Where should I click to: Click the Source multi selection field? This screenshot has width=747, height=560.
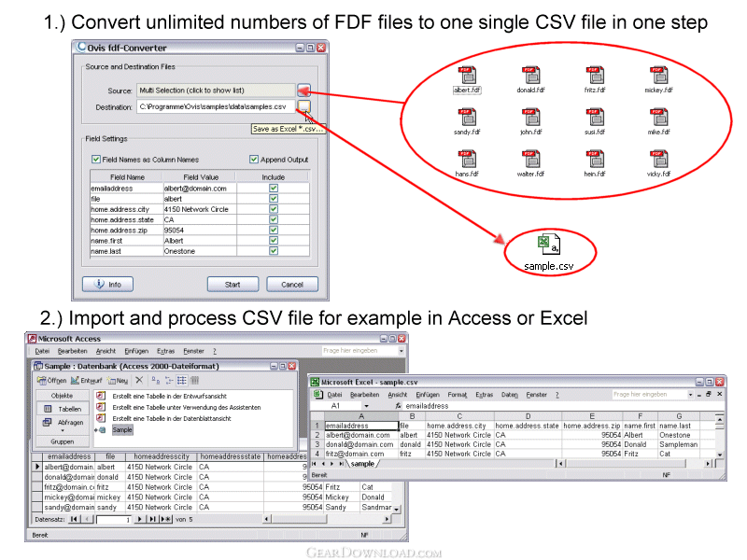[x=216, y=91]
